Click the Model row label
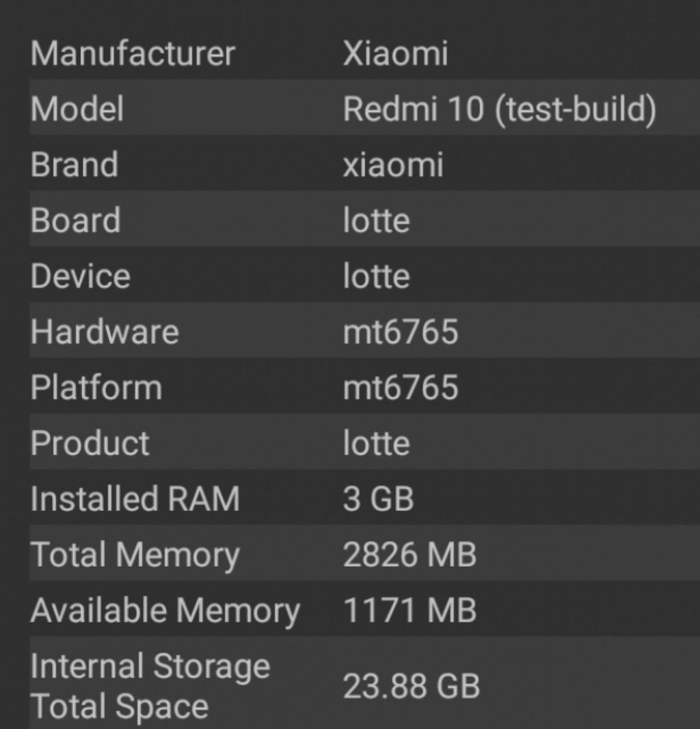Viewport: 700px width, 729px height. coord(77,109)
